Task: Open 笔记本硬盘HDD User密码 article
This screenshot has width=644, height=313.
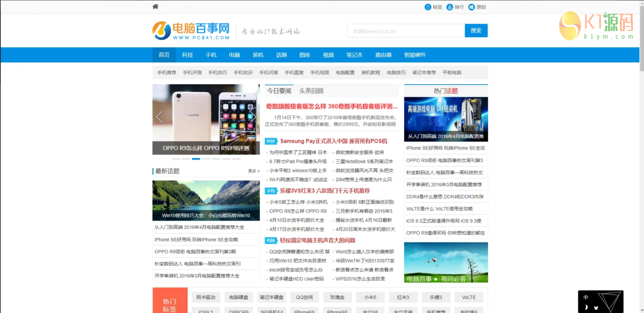Action: pos(296,279)
